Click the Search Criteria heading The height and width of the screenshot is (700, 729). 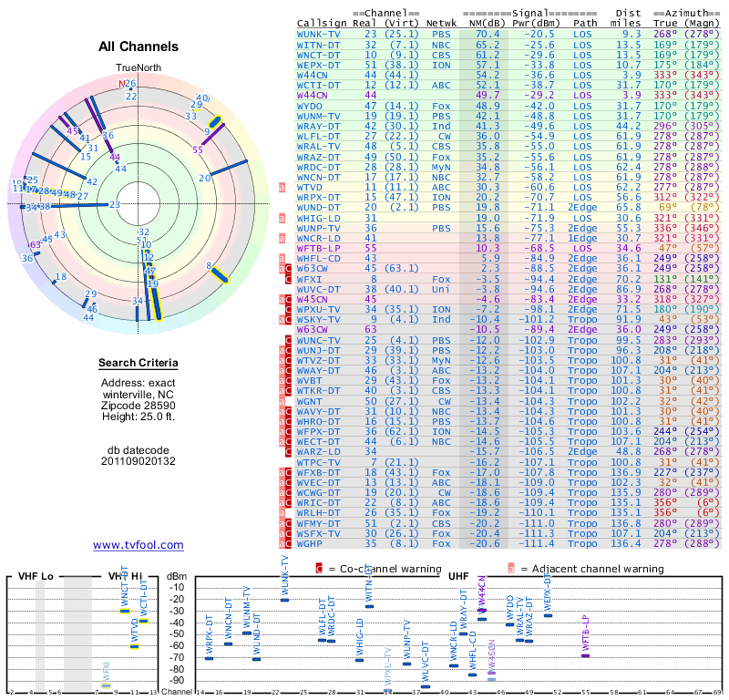pyautogui.click(x=139, y=363)
